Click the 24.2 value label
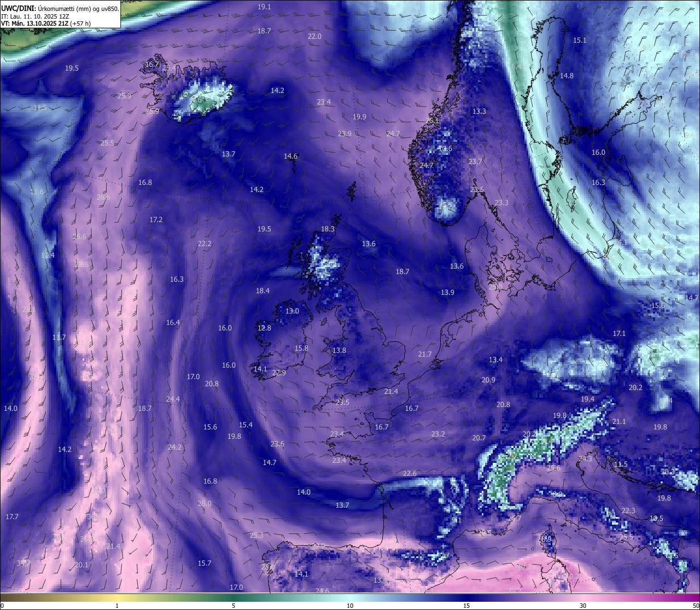The image size is (700, 610). 174,447
